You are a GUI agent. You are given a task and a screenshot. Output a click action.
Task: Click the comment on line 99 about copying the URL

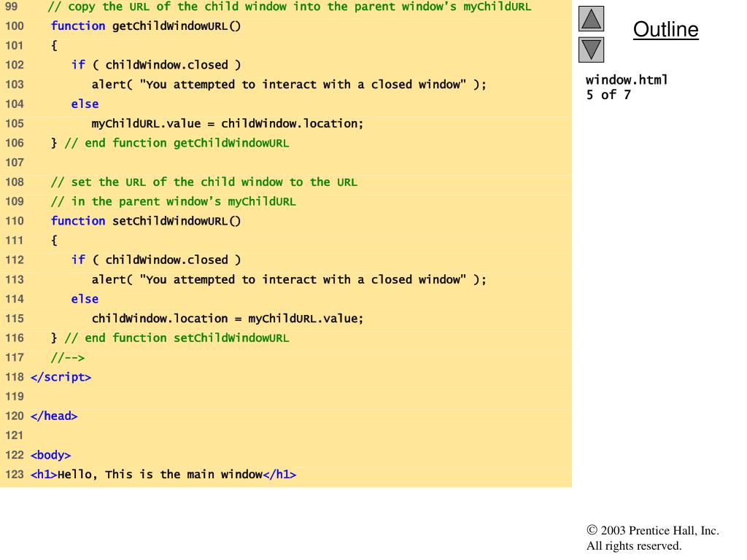(289, 7)
